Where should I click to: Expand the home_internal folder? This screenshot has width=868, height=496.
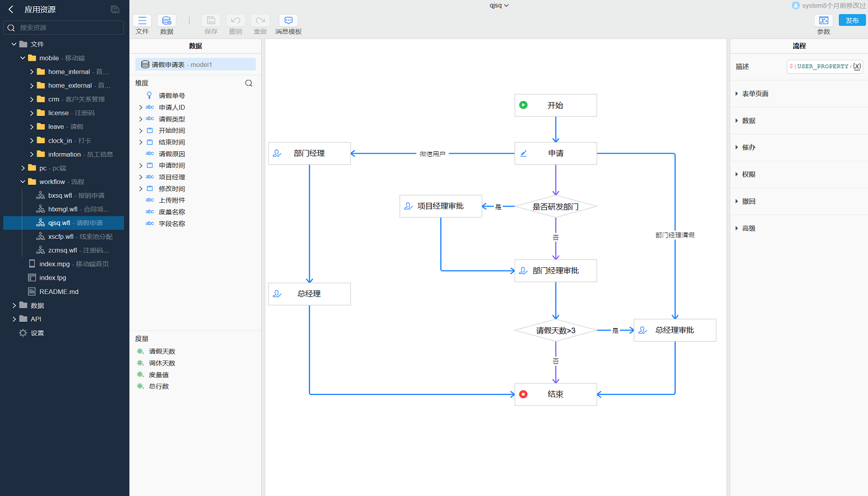click(x=32, y=72)
